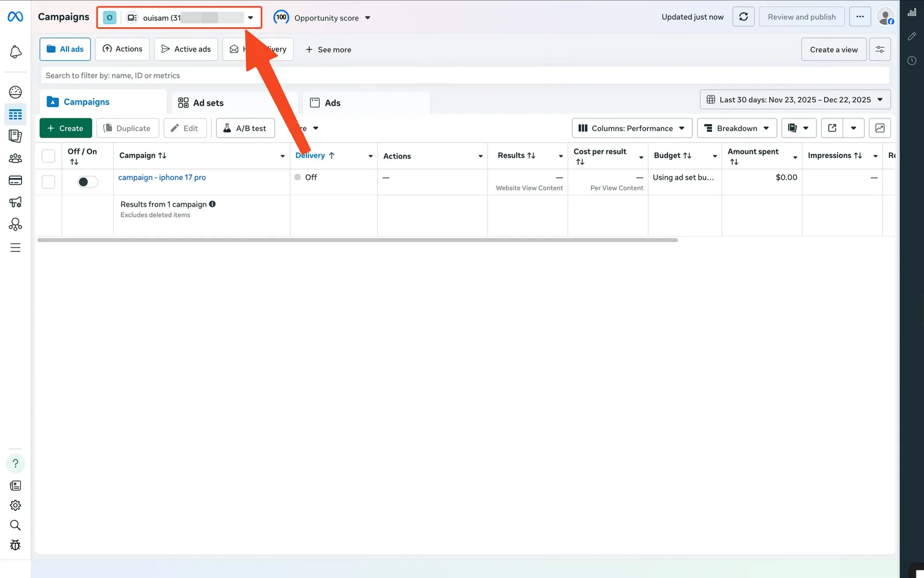Open the All tools hamburger menu icon
This screenshot has width=924, height=578.
click(16, 247)
